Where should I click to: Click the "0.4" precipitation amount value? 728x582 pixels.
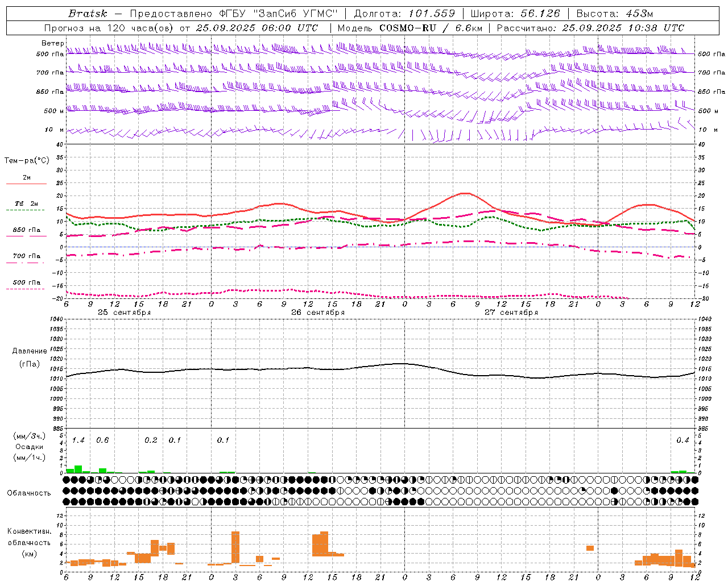682,440
